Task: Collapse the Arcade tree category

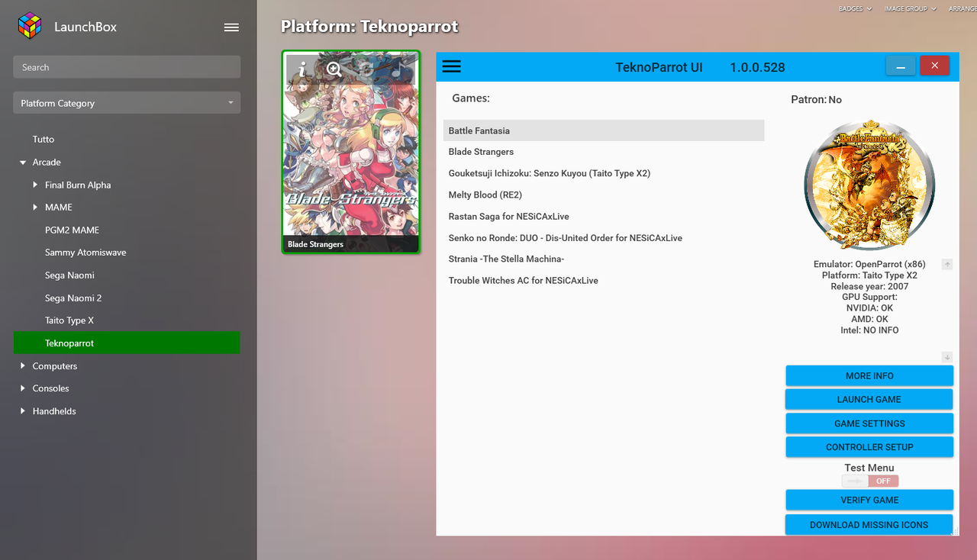Action: pyautogui.click(x=23, y=163)
